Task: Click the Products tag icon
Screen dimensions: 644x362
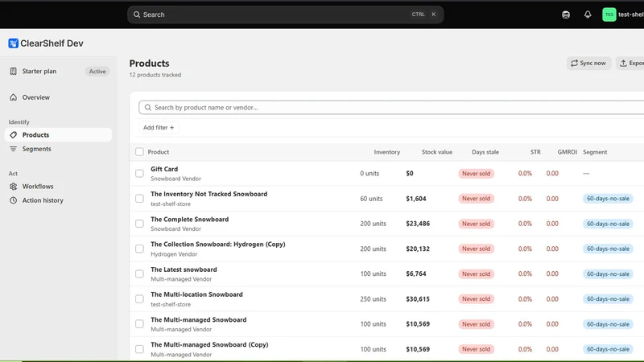Action: [13, 134]
